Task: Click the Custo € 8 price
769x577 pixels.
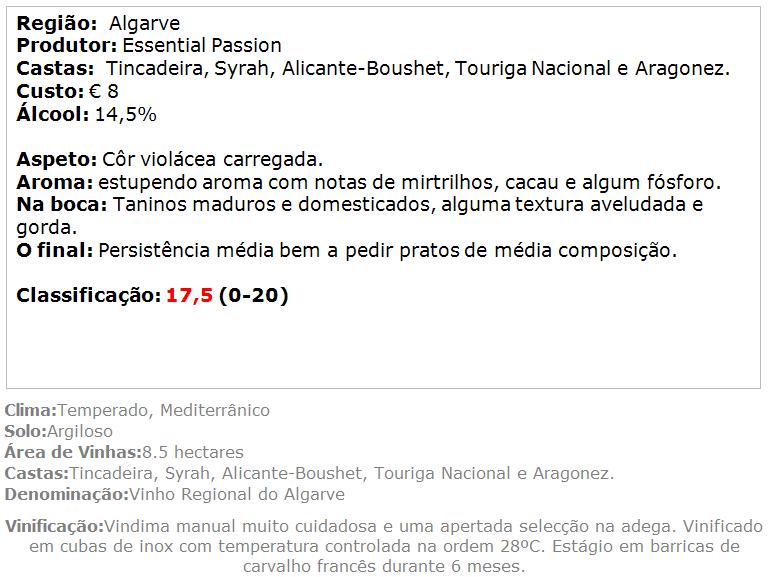Action: pyautogui.click(x=67, y=91)
